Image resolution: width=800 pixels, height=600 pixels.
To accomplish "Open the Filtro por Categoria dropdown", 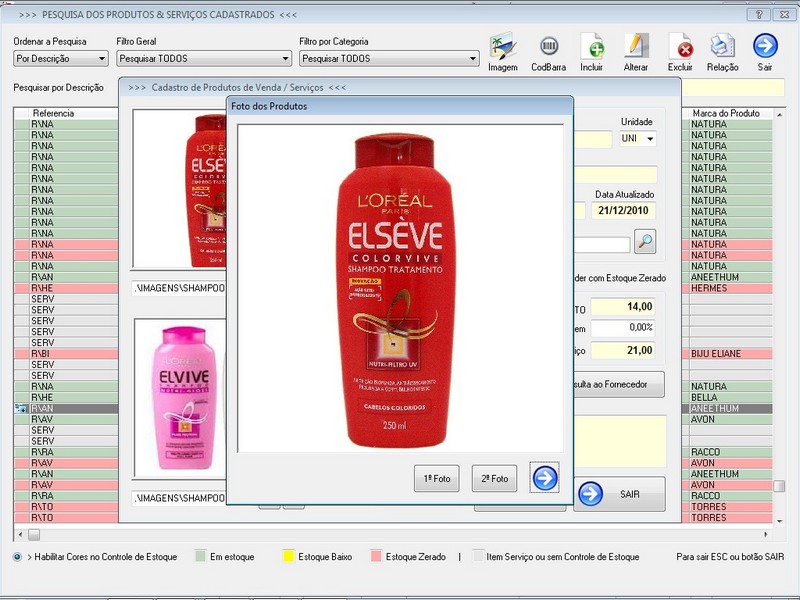I will tap(389, 59).
